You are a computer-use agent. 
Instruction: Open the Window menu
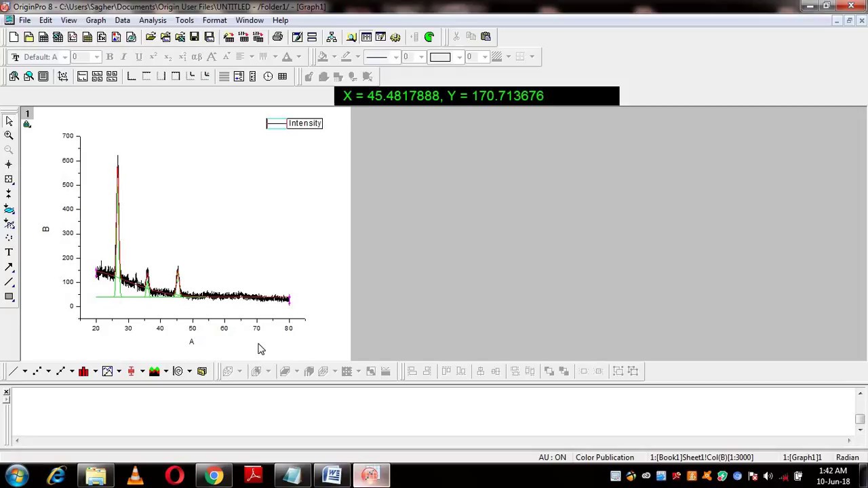click(250, 20)
